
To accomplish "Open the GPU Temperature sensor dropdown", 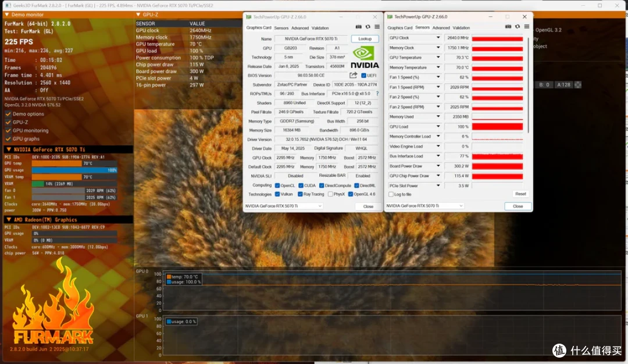I will point(438,57).
